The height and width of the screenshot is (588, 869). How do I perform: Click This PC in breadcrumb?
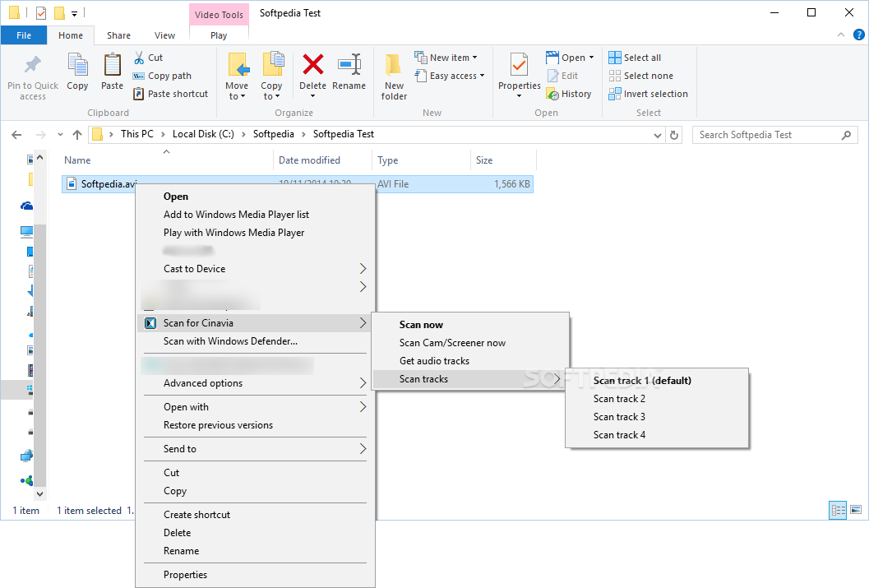tap(137, 134)
